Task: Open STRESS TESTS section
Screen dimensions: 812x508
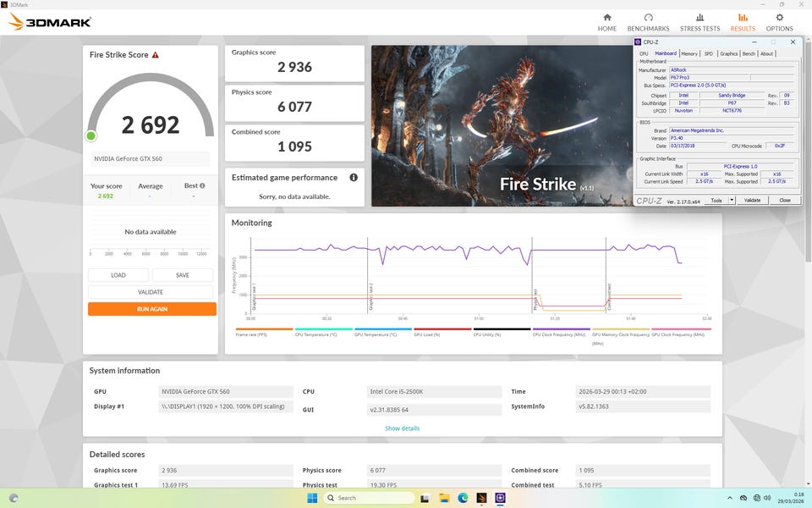Action: (x=700, y=23)
